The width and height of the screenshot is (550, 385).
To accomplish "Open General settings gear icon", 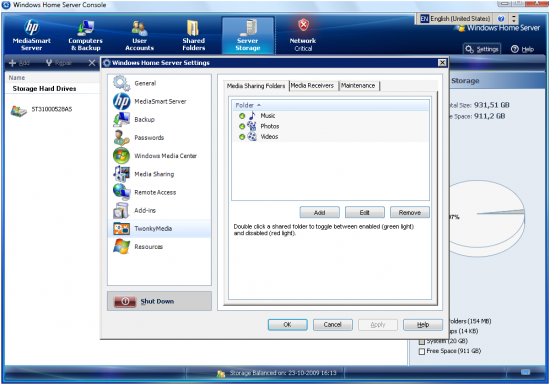I will click(121, 83).
